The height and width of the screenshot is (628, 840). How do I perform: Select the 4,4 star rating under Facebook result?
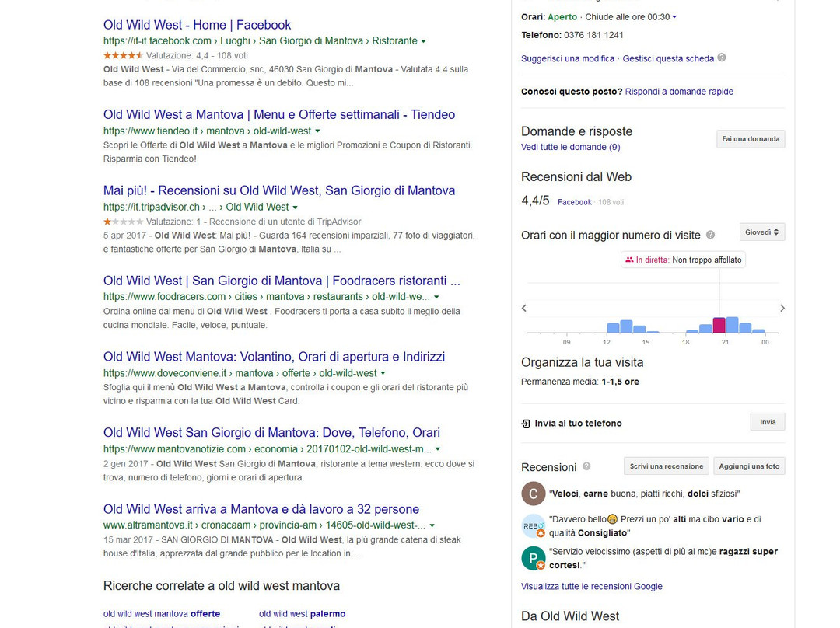[x=123, y=55]
